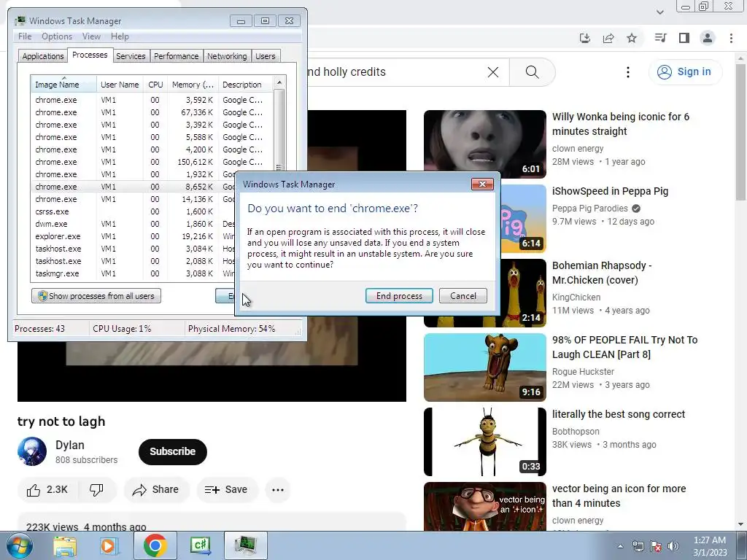Image resolution: width=747 pixels, height=560 pixels.
Task: Open the Chrome downloads icon in toolbar
Action: pos(585,38)
